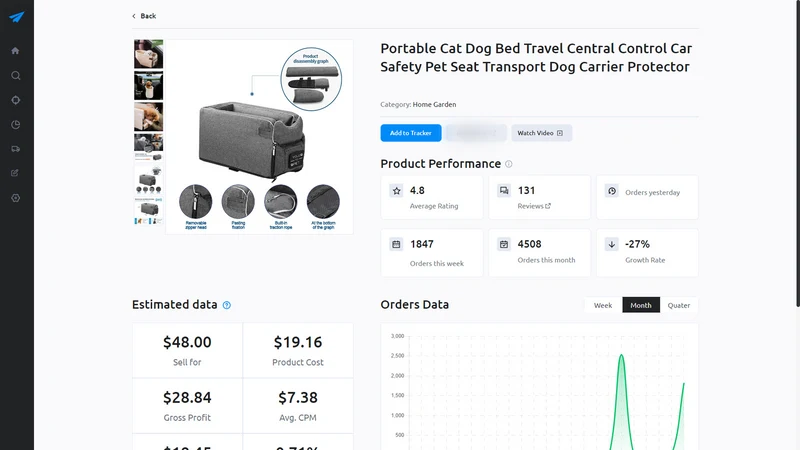The height and width of the screenshot is (450, 800).
Task: Open the edit pencil icon in sidebar
Action: (x=15, y=173)
